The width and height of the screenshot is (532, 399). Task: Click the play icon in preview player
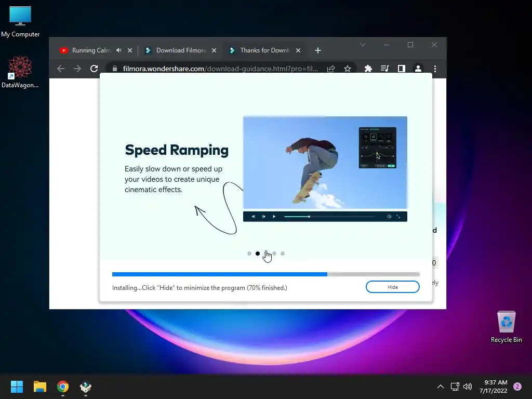tap(274, 217)
